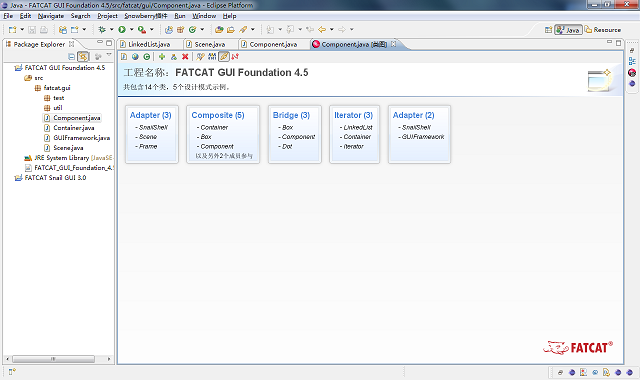Open the Package Explorer view menu triangle
Screen dimensions: 640x380
pyautogui.click(x=109, y=55)
